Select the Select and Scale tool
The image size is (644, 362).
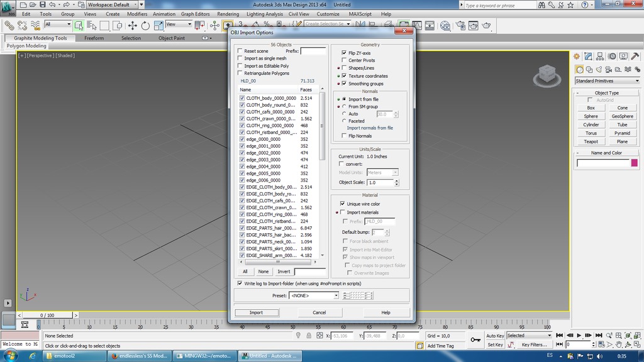[x=158, y=25]
